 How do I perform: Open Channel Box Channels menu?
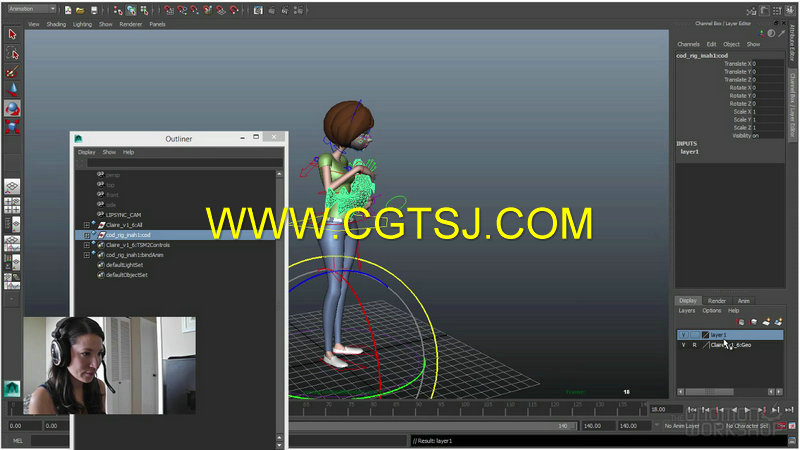coord(688,44)
